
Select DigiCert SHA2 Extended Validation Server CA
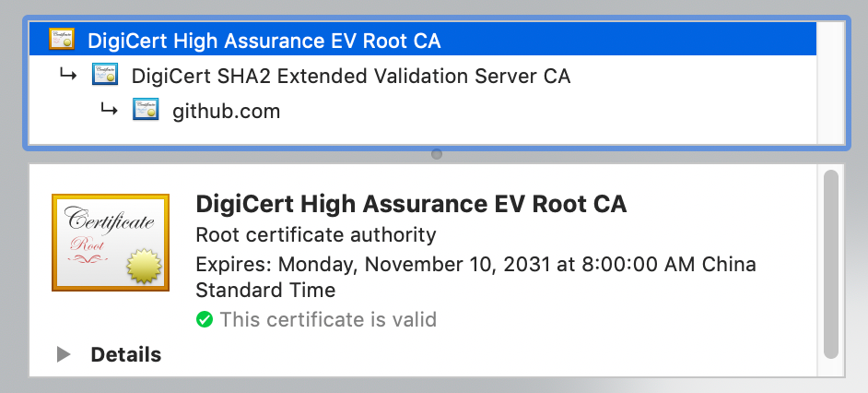tap(423, 75)
